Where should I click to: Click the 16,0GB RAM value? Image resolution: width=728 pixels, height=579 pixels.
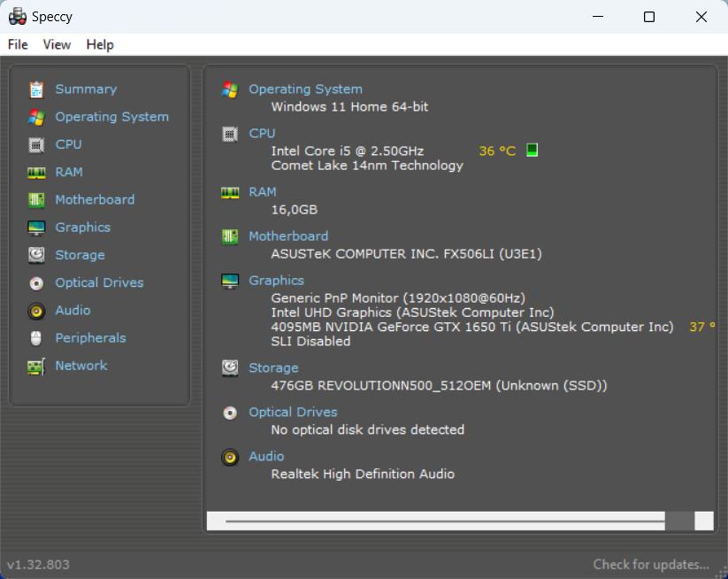click(295, 210)
